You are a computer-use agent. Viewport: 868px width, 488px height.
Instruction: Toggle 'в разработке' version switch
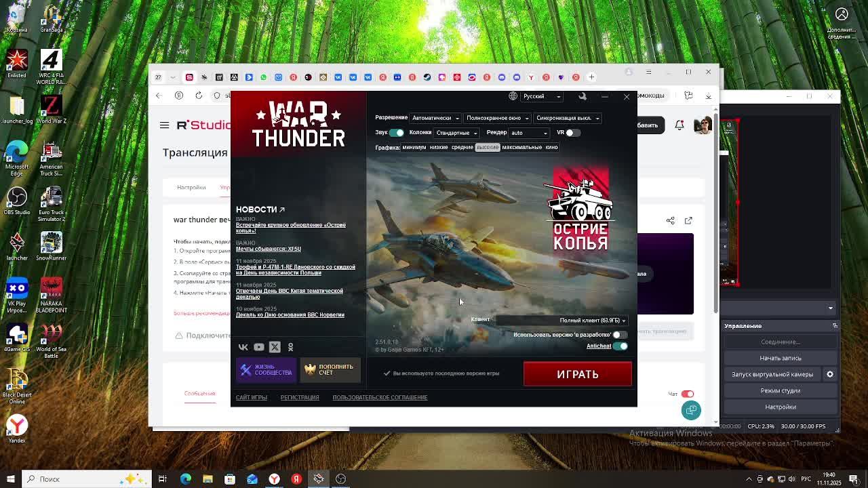pos(620,335)
